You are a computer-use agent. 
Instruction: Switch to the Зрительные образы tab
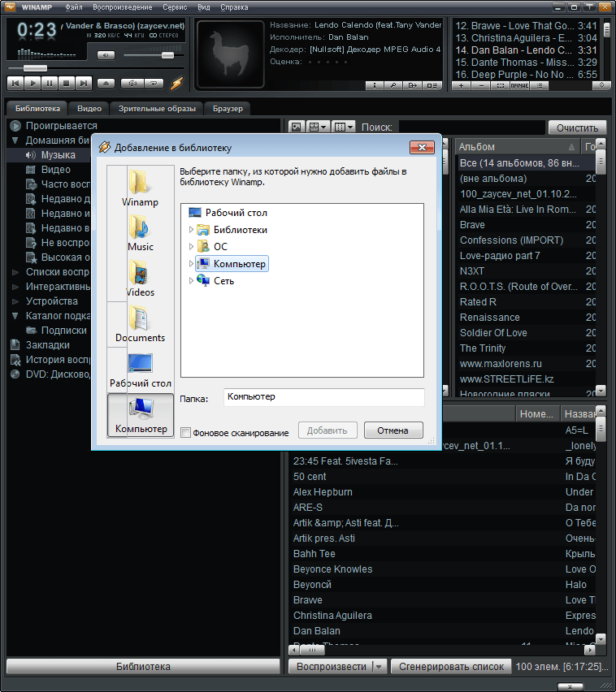[157, 108]
